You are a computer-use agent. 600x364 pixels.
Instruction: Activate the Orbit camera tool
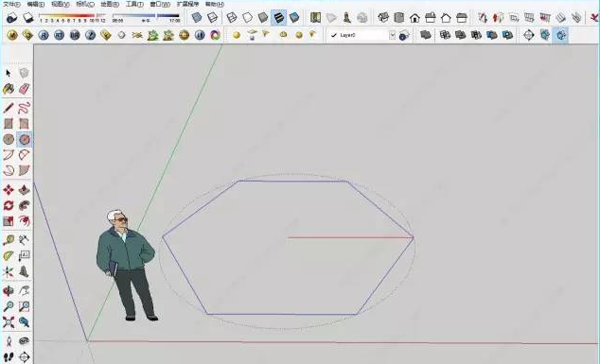point(9,290)
